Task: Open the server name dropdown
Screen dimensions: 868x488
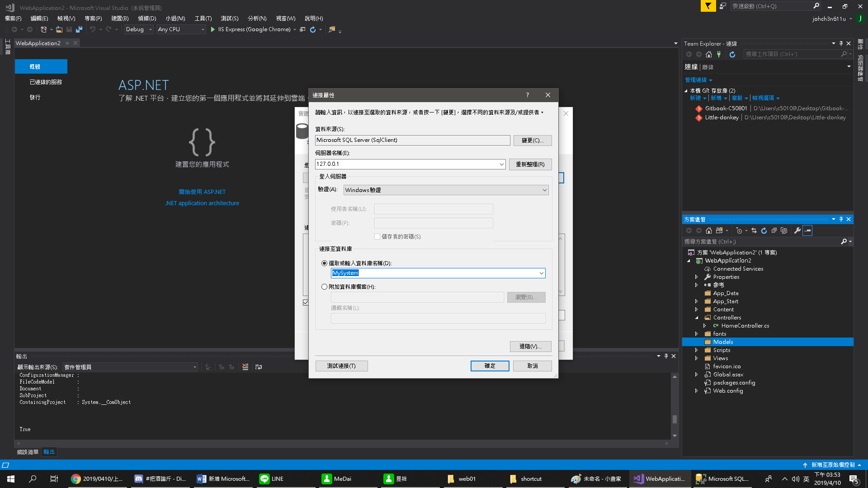Action: (501, 164)
